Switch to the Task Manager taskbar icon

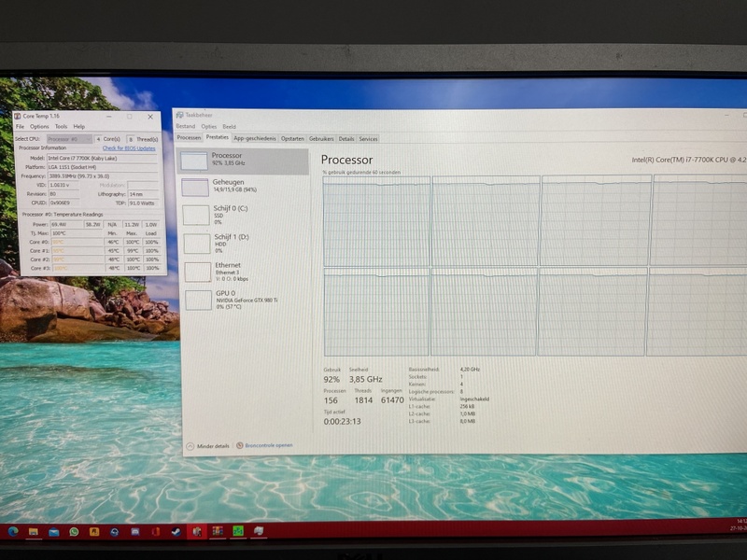point(259,531)
